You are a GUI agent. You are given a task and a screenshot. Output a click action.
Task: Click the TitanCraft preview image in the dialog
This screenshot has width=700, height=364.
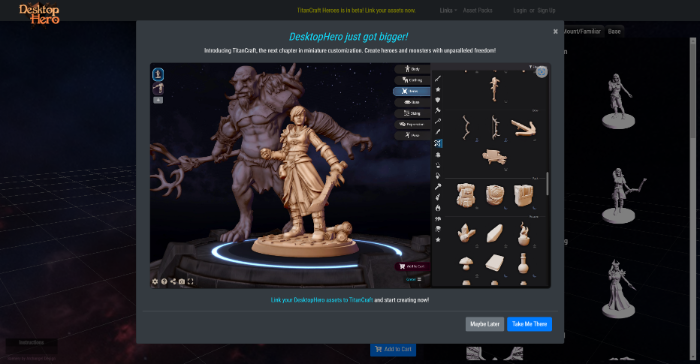point(350,175)
